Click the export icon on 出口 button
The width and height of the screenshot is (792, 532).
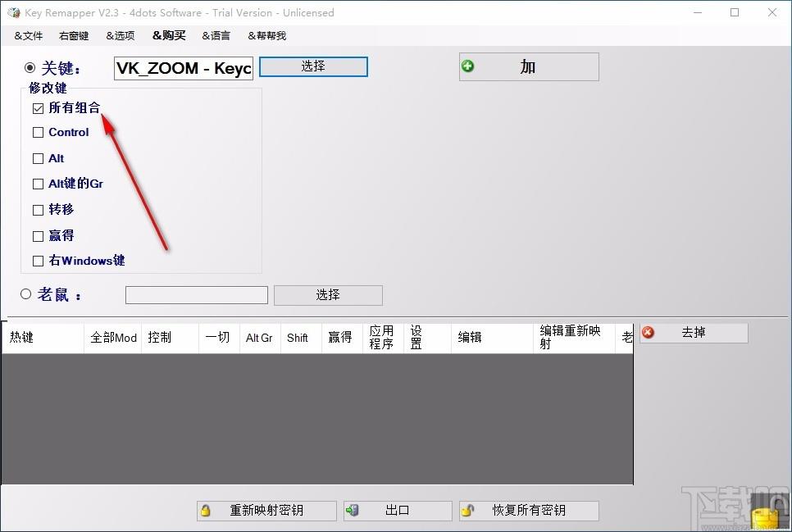[353, 510]
